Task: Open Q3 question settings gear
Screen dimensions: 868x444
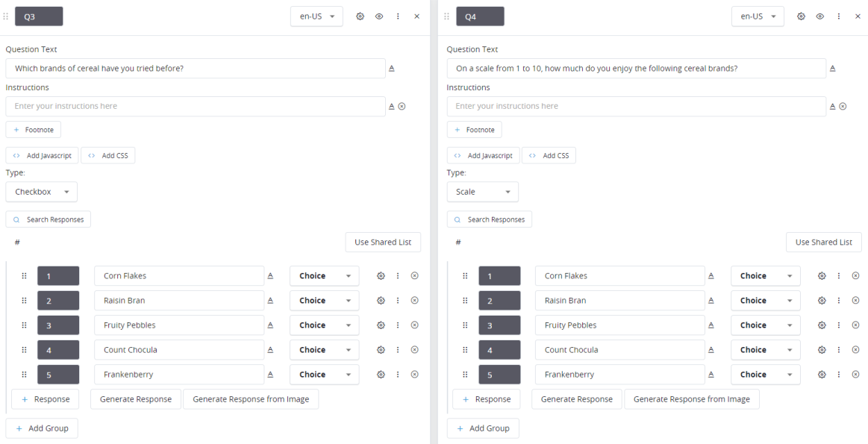Action: click(360, 16)
